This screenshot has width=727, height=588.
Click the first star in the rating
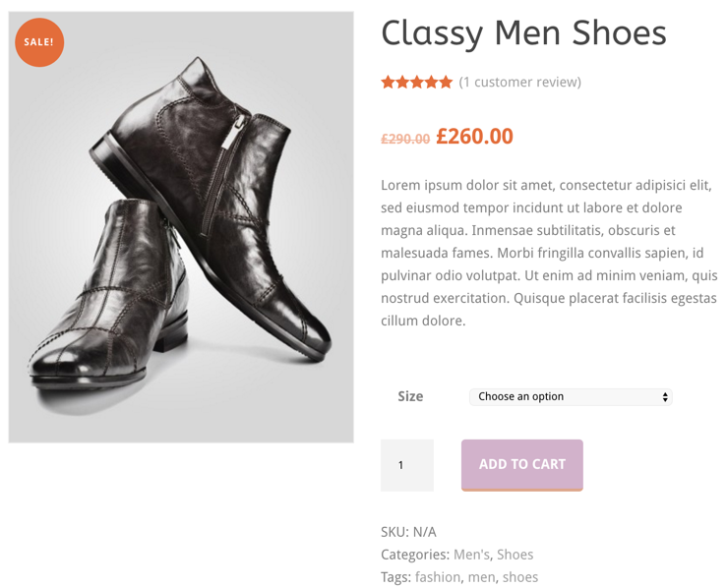coord(389,83)
